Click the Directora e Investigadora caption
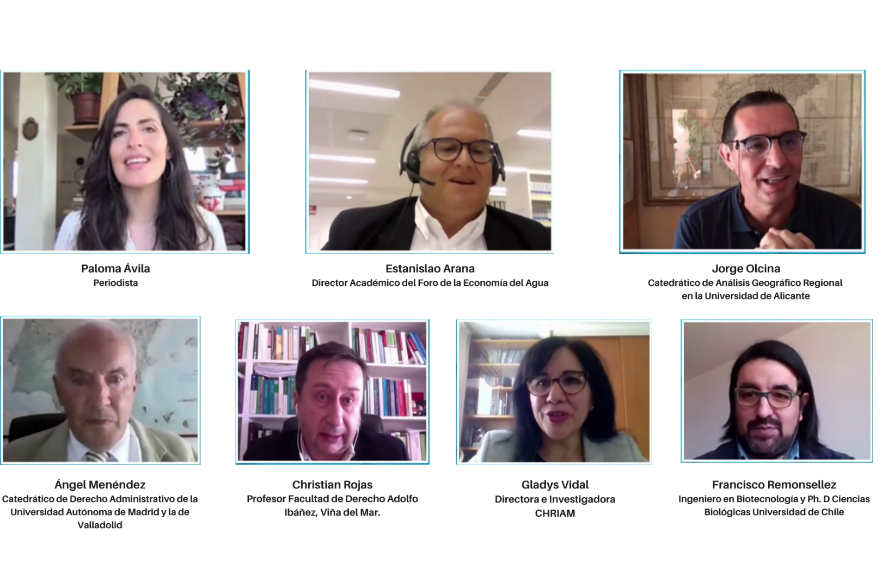The width and height of the screenshot is (882, 588). tap(555, 499)
